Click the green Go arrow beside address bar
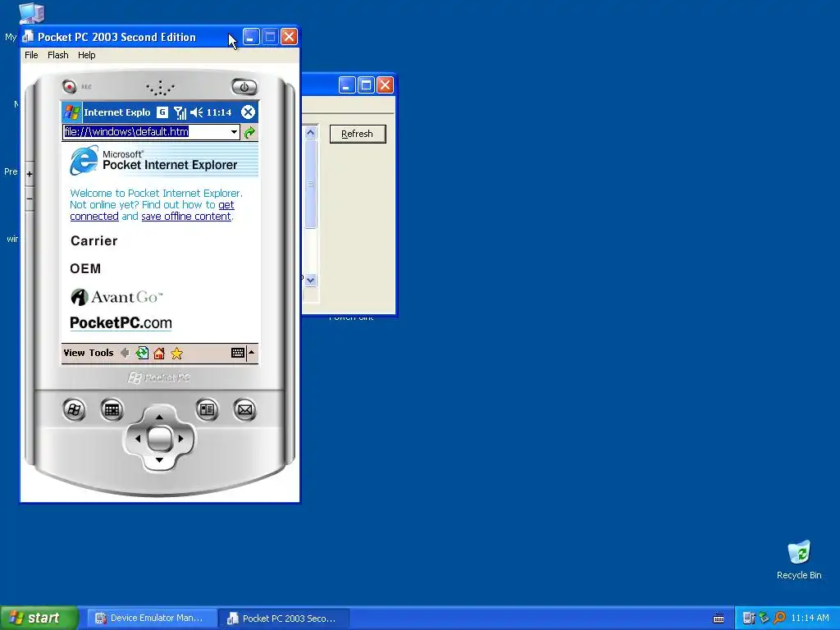Image resolution: width=840 pixels, height=630 pixels. 249,132
